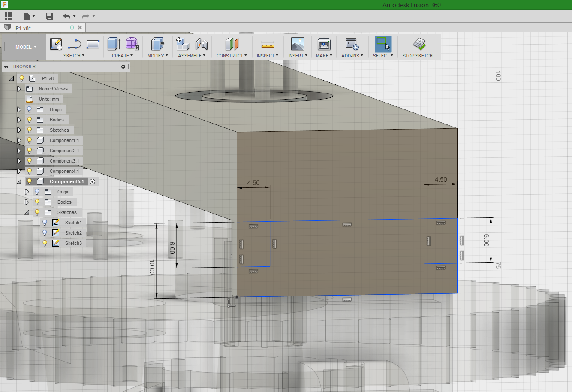Select the Create Sketch tool
This screenshot has width=572, height=392.
point(56,44)
